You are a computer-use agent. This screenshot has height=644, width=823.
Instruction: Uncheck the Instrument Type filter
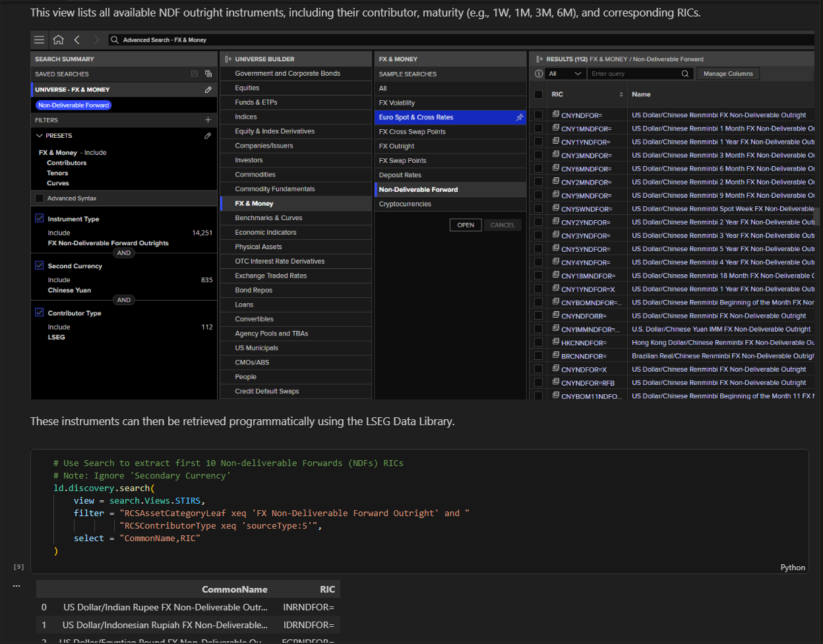click(40, 219)
